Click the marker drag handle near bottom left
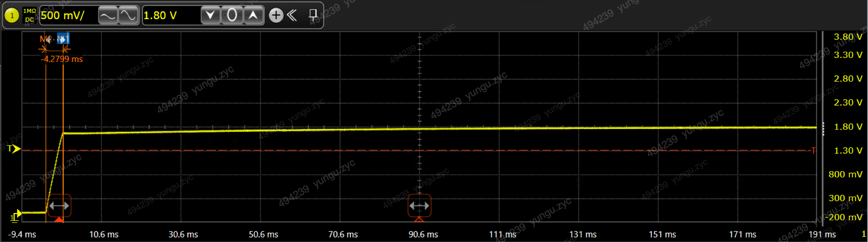This screenshot has width=868, height=242. point(59,206)
